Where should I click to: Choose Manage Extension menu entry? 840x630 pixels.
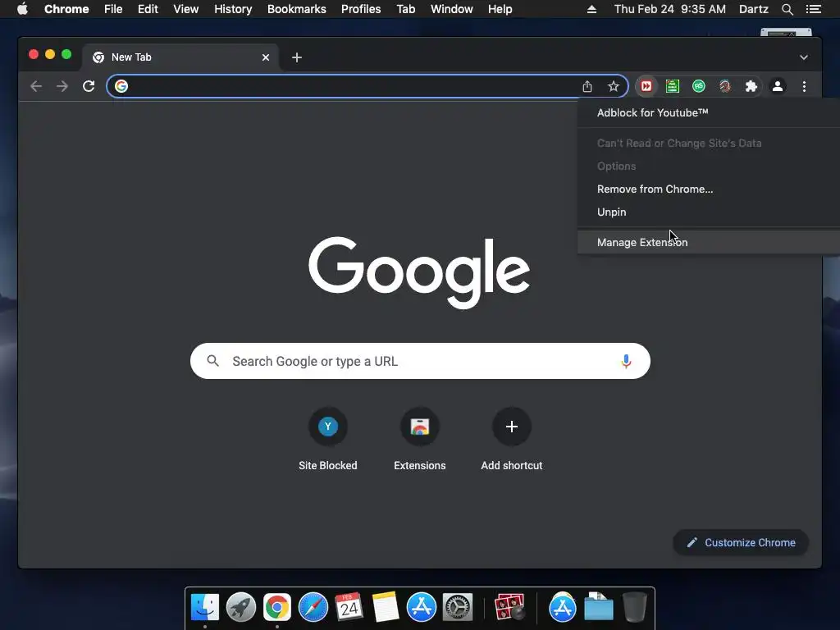coord(708,242)
